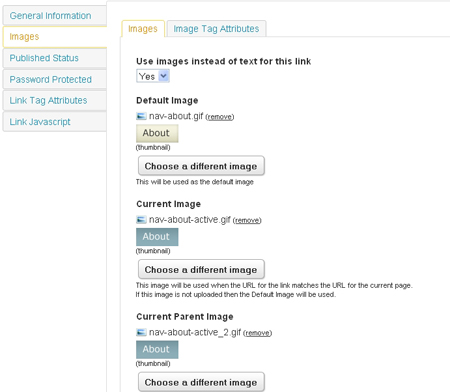The height and width of the screenshot is (392, 450).
Task: Open Link Tag Attributes in sidebar
Action: (55, 101)
